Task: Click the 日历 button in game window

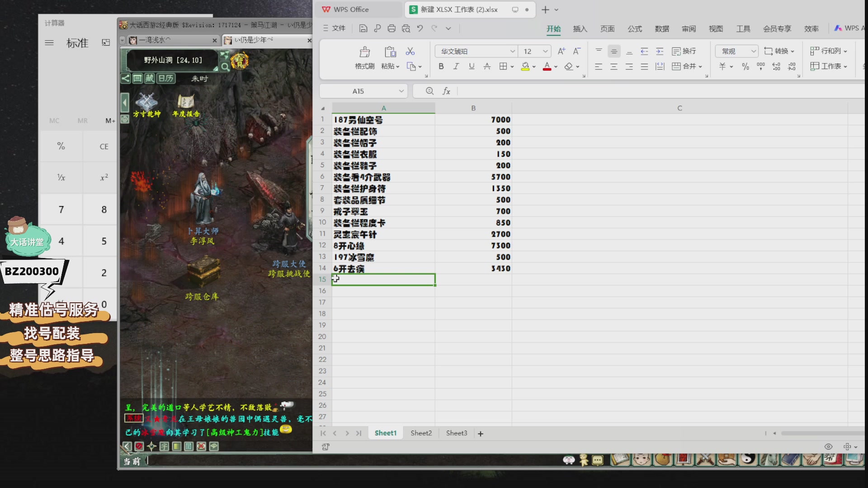Action: [x=166, y=78]
